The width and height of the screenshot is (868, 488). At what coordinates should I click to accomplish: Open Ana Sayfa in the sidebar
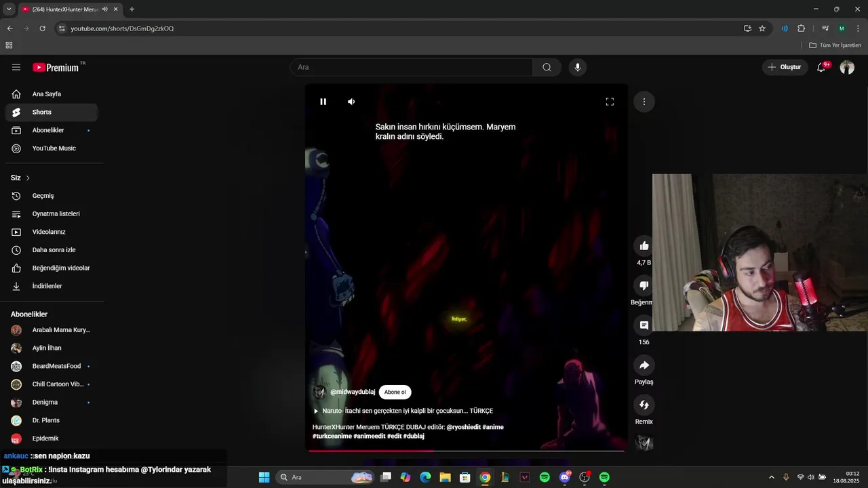click(x=52, y=94)
